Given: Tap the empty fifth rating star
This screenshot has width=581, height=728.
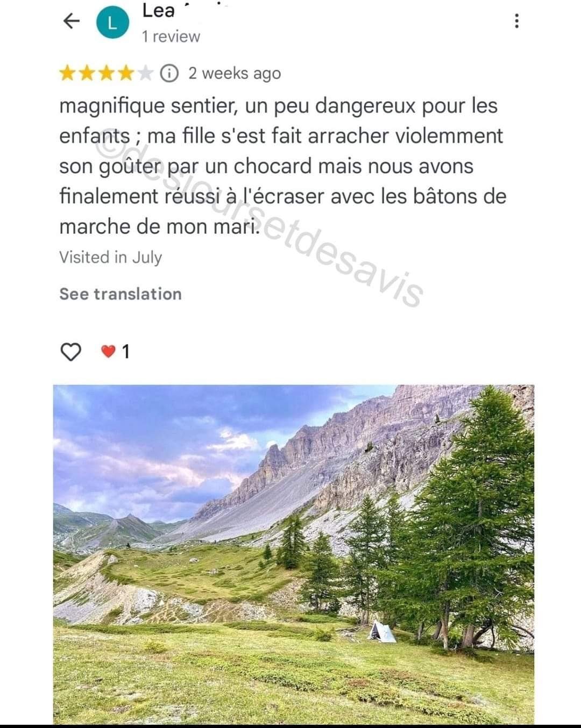Looking at the screenshot, I should tap(145, 73).
